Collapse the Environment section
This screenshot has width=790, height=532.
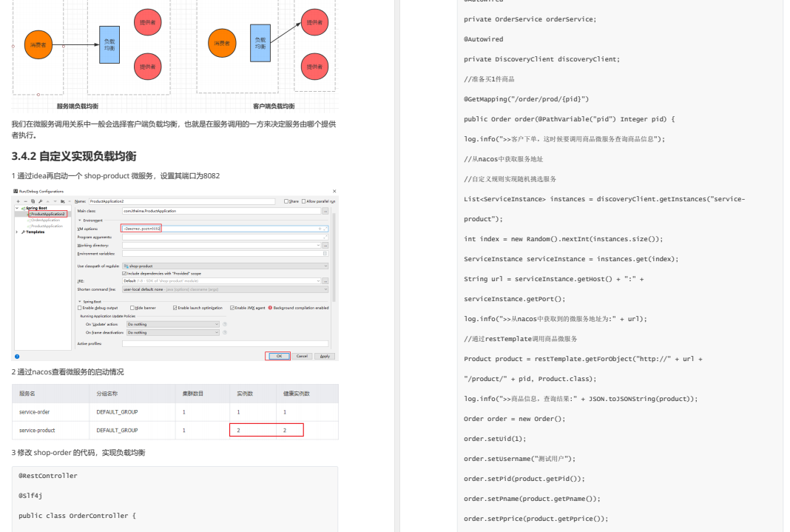pyautogui.click(x=80, y=220)
